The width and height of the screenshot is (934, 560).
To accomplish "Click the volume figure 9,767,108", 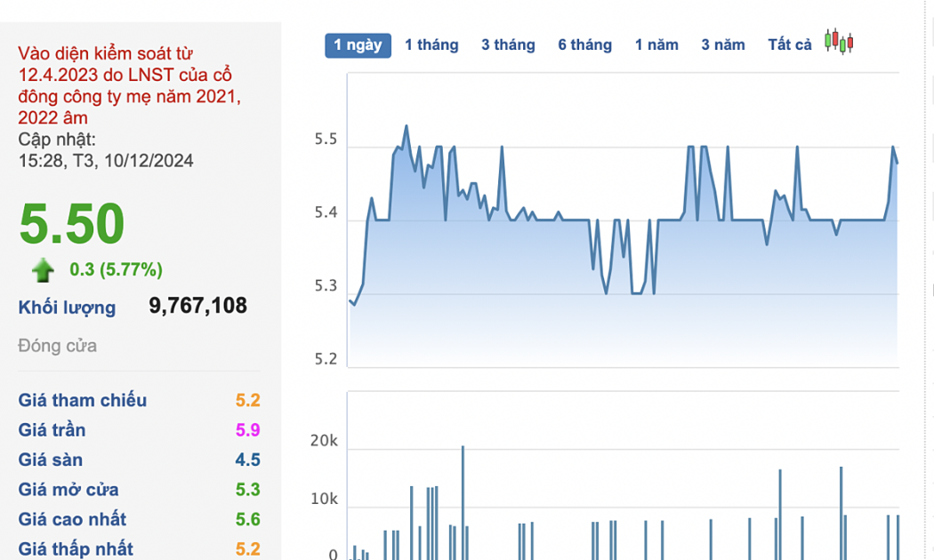I will click(x=197, y=307).
